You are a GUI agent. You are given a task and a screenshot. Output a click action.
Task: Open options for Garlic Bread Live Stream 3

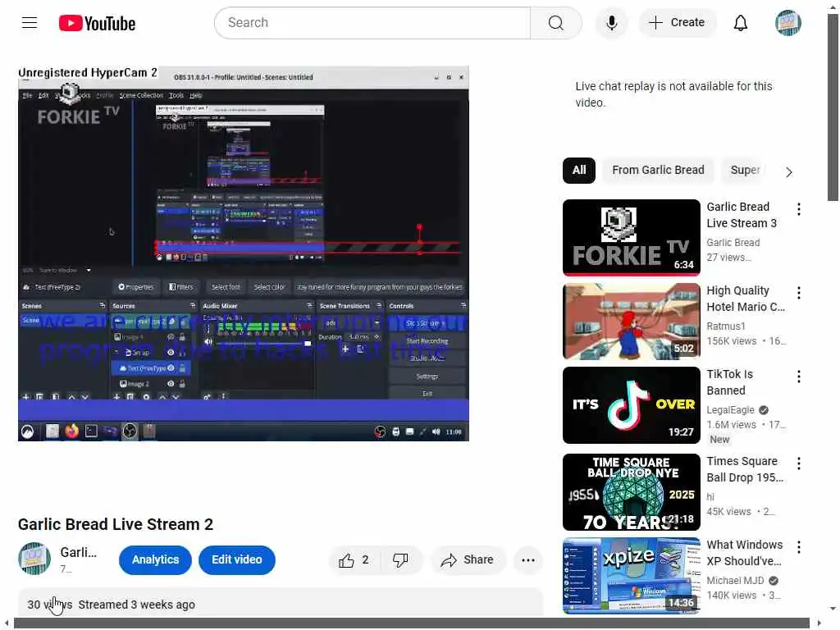(x=799, y=209)
